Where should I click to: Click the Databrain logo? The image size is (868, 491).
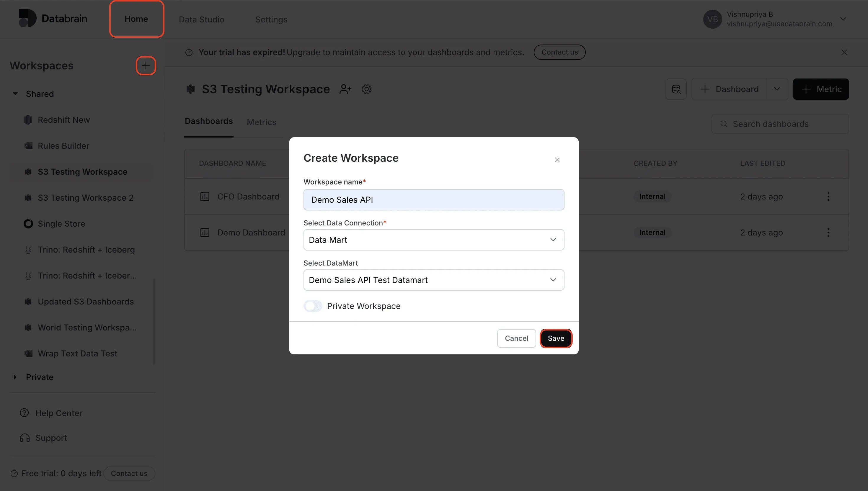click(x=53, y=19)
